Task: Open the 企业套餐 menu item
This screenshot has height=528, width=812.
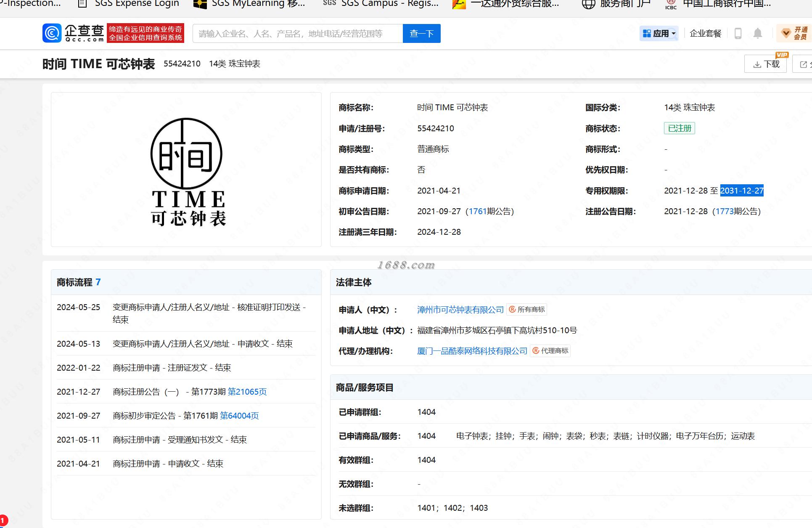Action: click(x=705, y=34)
